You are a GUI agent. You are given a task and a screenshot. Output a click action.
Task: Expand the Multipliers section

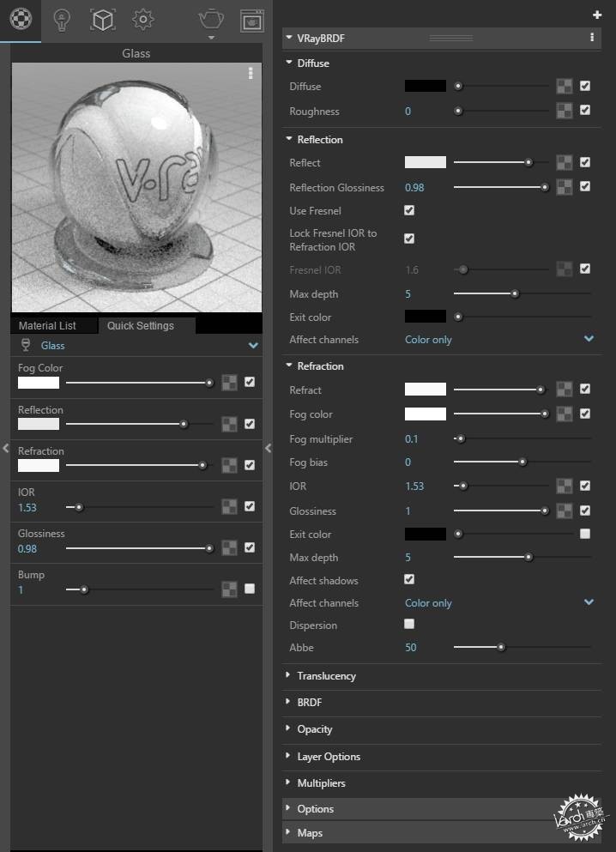coord(288,782)
